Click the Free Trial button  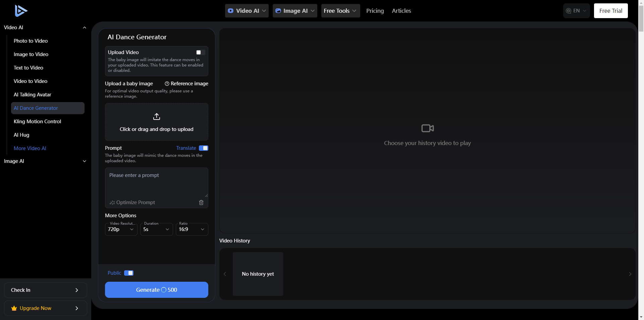pyautogui.click(x=610, y=10)
